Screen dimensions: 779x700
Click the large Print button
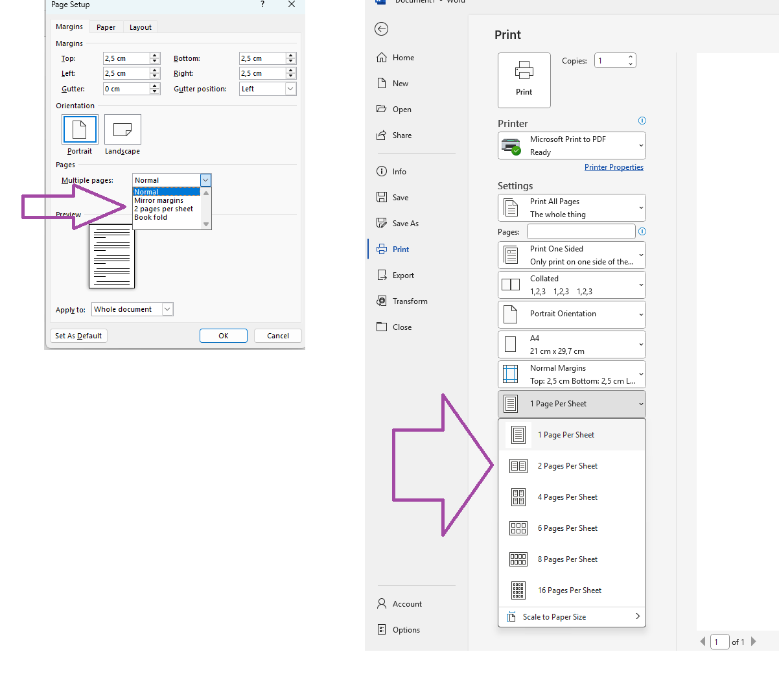[x=524, y=80]
